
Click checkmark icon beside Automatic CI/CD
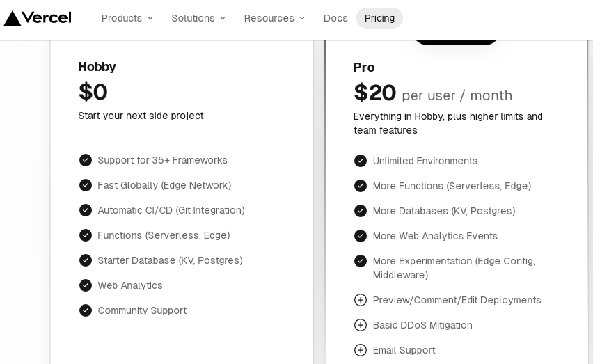click(86, 210)
